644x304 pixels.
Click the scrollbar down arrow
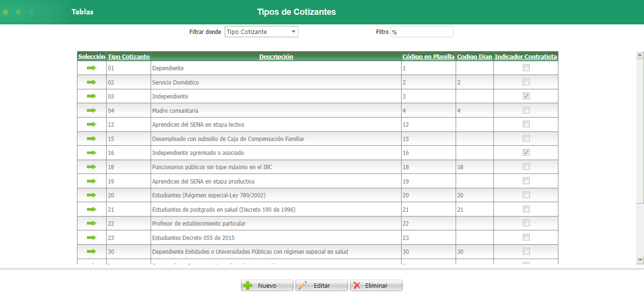coord(640,260)
